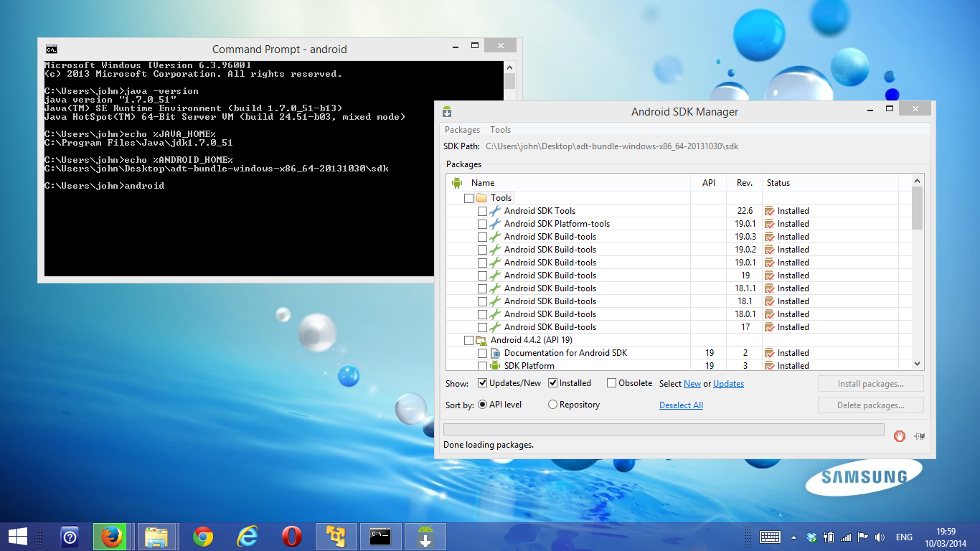
Task: Click the Android 4.4.2 folder icon
Action: [x=481, y=340]
